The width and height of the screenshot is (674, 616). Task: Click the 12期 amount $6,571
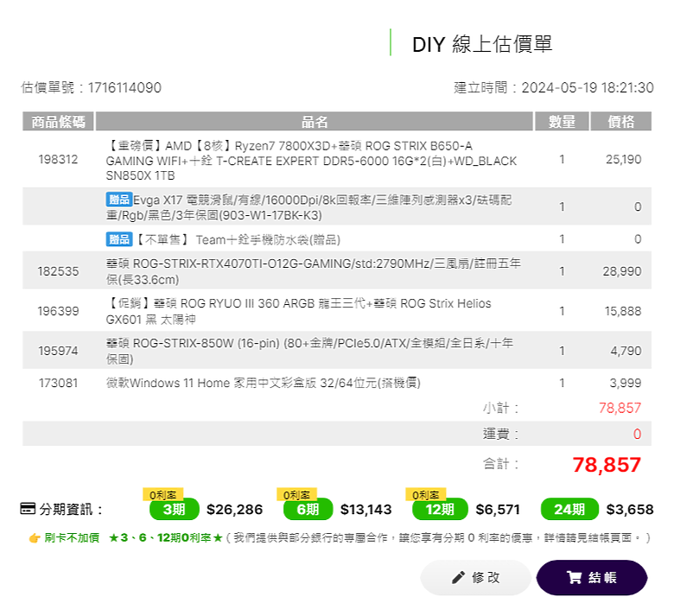(498, 510)
